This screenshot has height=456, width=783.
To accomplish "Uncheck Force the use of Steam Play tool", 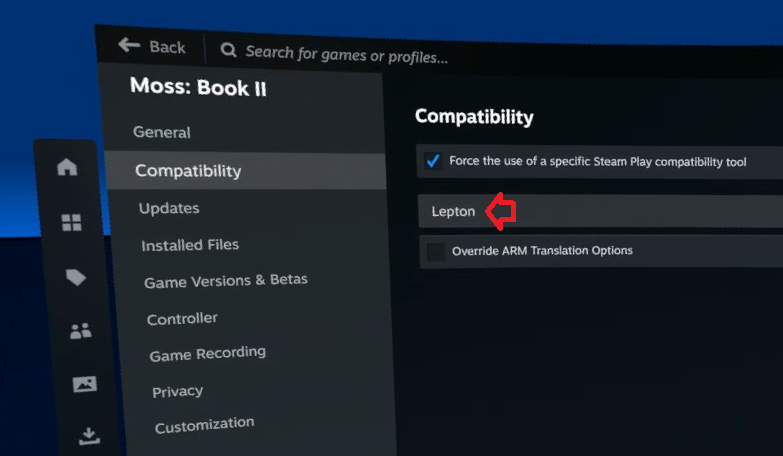I will (x=433, y=161).
